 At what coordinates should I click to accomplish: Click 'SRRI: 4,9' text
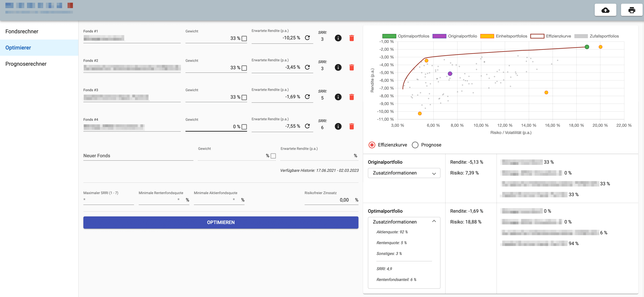[384, 269]
